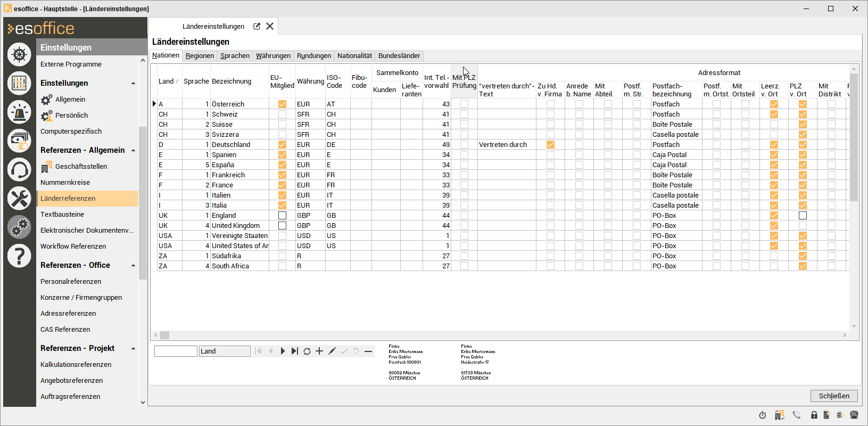Screen dimensions: 868x426
Task: Open the ship's wheel module in sidebar
Action: click(x=19, y=54)
